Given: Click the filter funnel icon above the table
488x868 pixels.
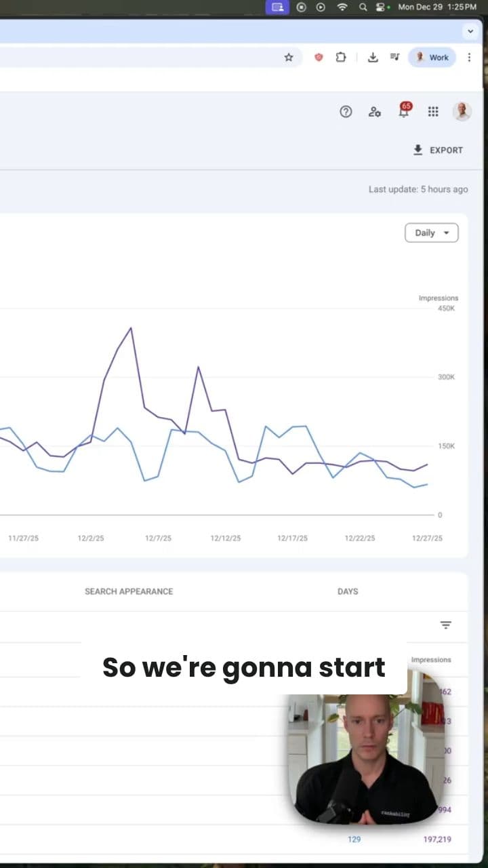Looking at the screenshot, I should [x=445, y=625].
